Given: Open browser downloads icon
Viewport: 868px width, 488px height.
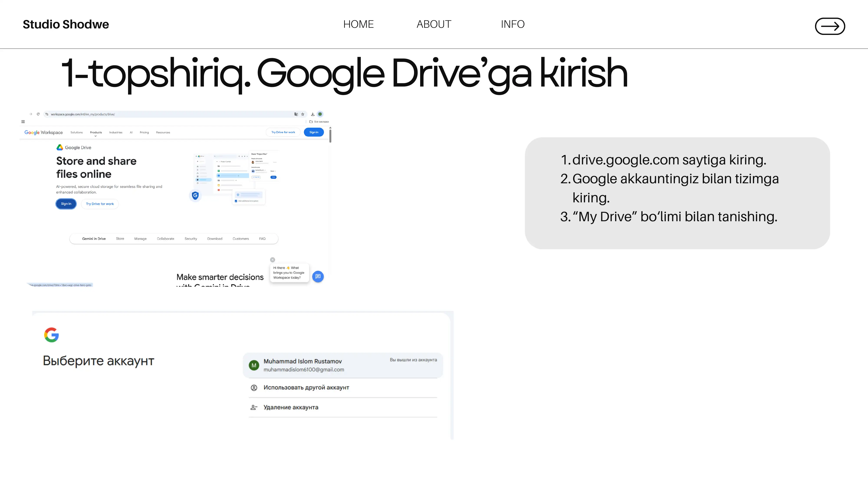Looking at the screenshot, I should tap(313, 114).
